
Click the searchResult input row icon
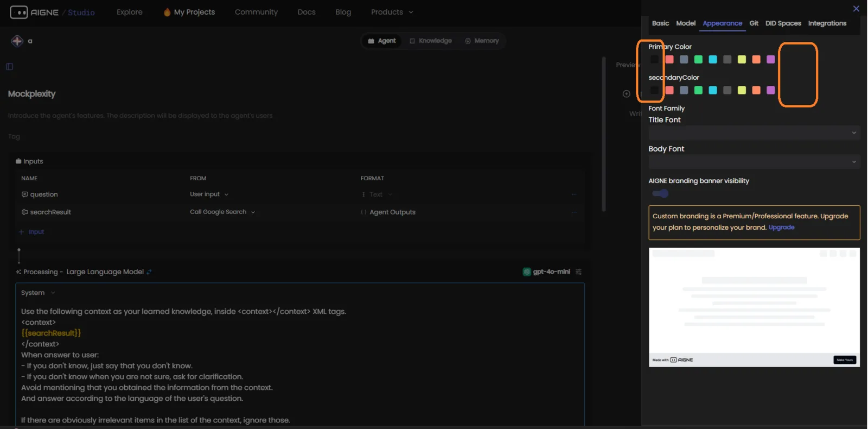24,212
